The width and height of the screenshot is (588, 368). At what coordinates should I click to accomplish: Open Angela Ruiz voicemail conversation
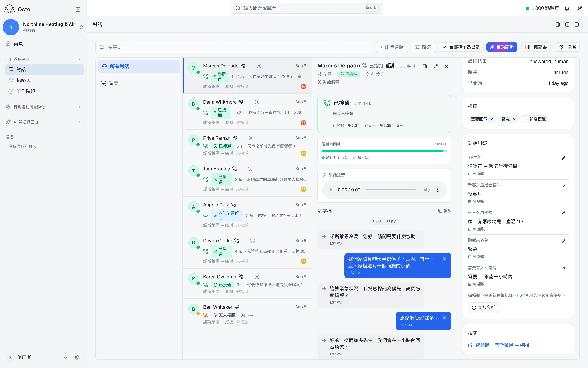(x=247, y=214)
